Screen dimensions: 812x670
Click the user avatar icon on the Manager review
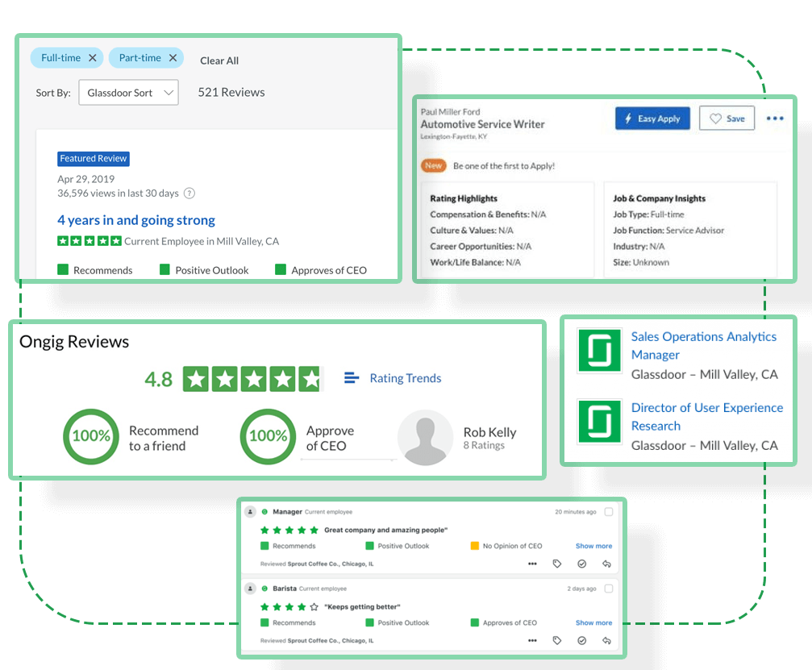(250, 511)
